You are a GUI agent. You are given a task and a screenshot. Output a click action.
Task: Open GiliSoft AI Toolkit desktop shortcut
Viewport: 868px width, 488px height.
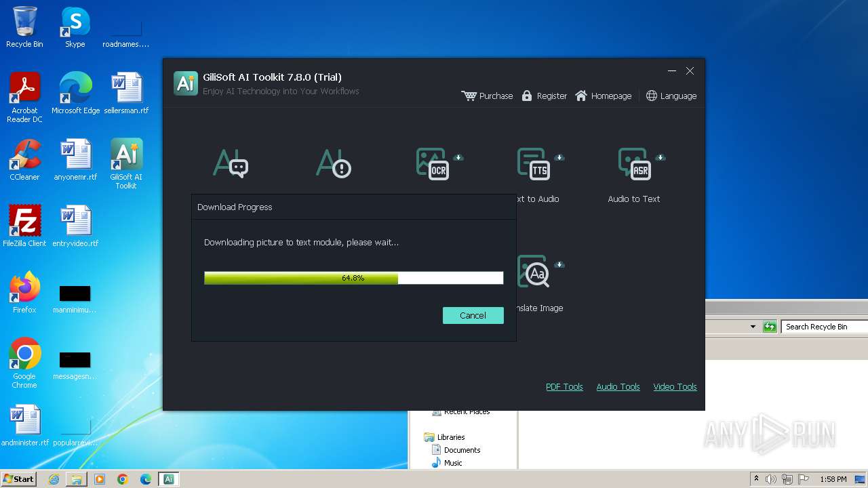[126, 164]
